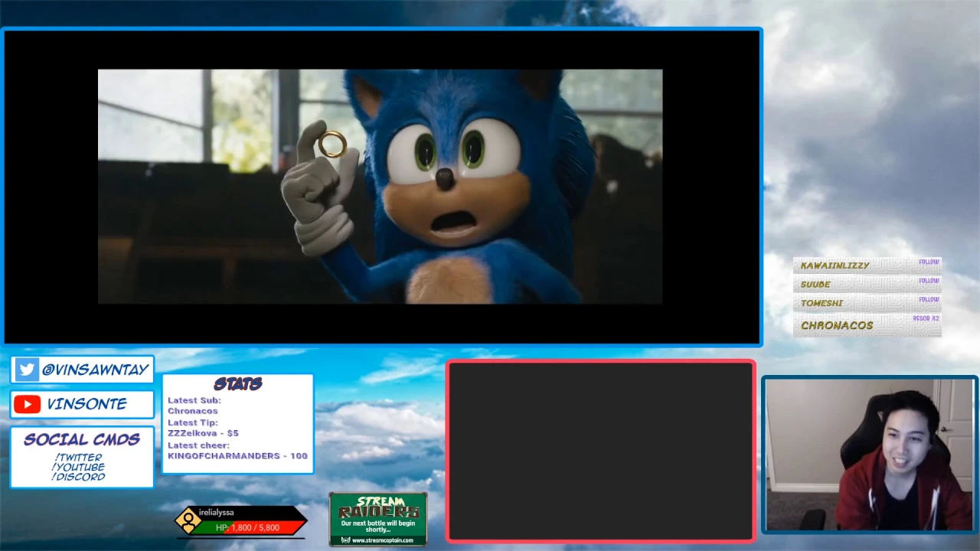This screenshot has width=980, height=551.
Task: Open the @VINSAWNTAY Twitter handle
Action: (95, 370)
